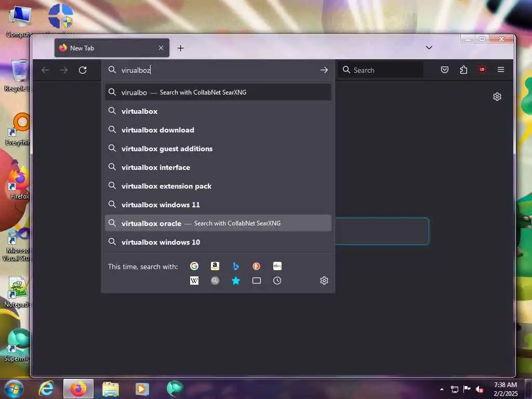This screenshot has height=399, width=532.
Task: Open the Firefox hamburger menu
Action: [x=501, y=70]
